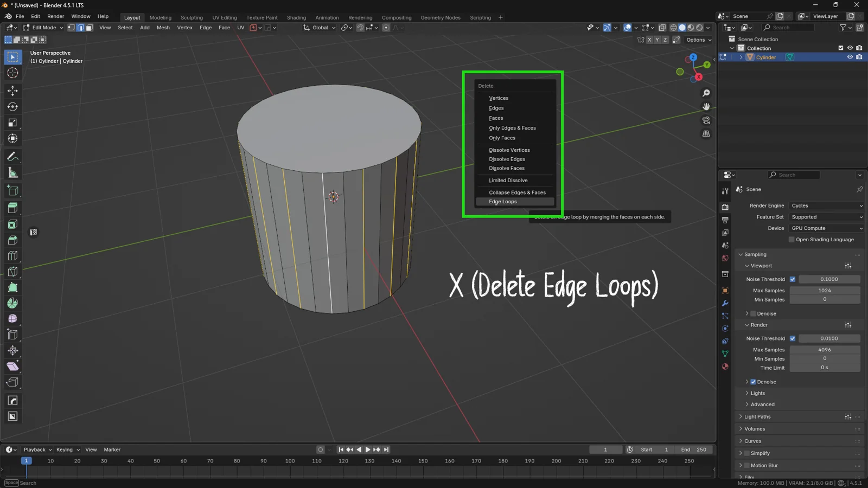Enable Open Shading Language checkbox
Screen dimensions: 868x488
[x=792, y=240]
